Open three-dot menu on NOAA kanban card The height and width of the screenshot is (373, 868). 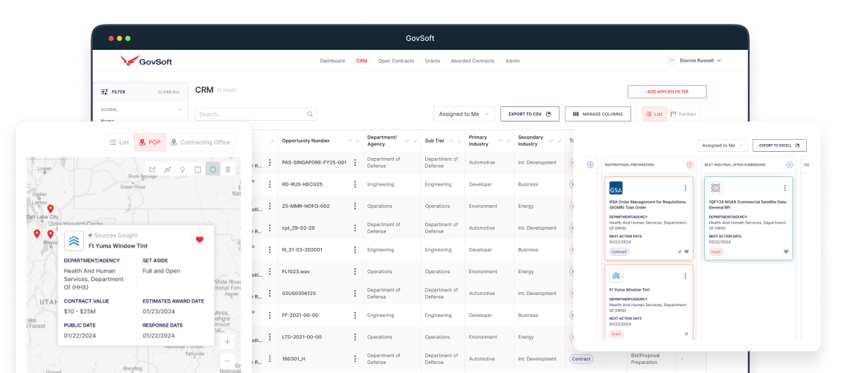785,188
